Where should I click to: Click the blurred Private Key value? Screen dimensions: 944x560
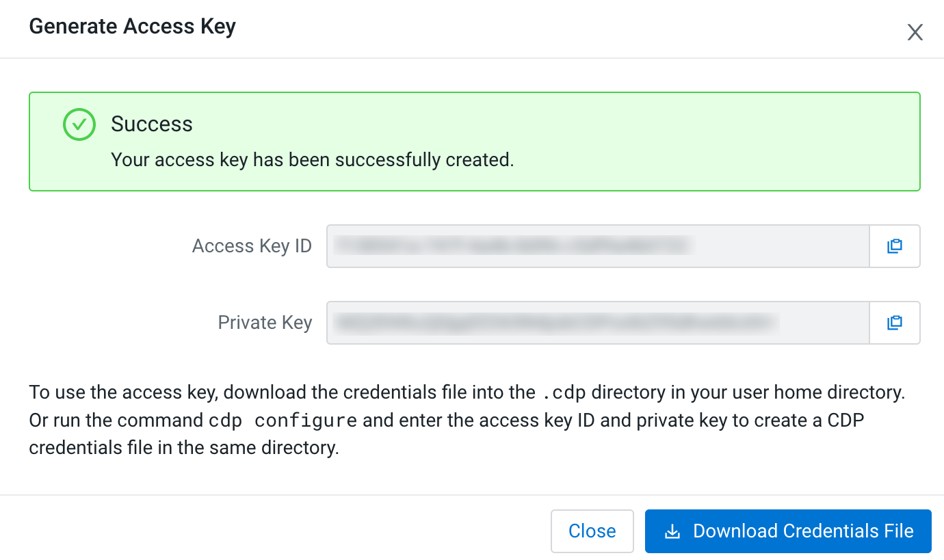(555, 323)
